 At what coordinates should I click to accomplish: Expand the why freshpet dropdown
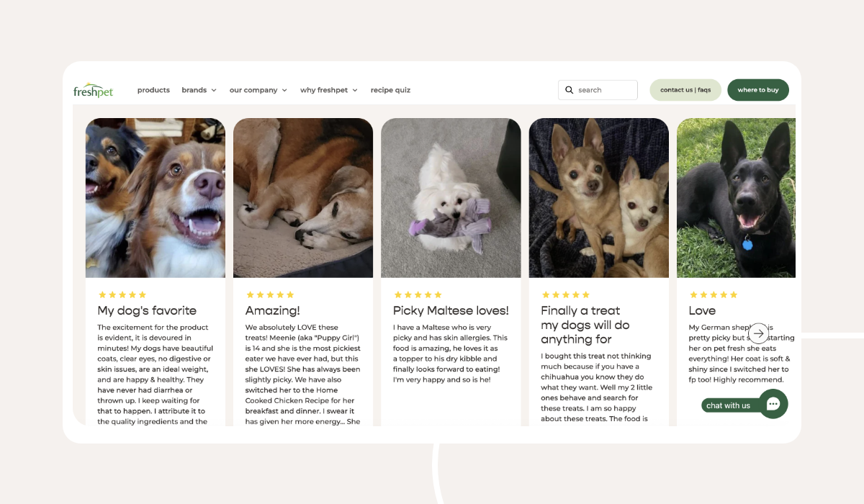(328, 90)
